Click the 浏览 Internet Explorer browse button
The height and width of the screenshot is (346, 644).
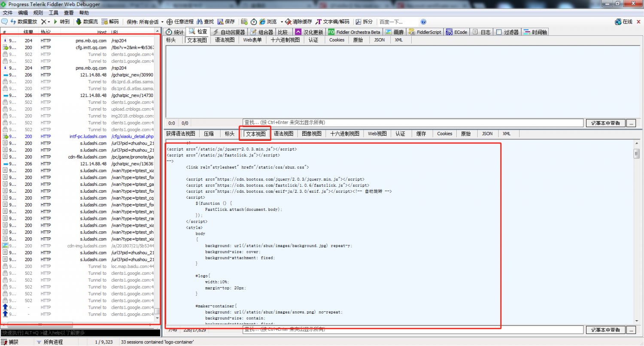point(268,21)
